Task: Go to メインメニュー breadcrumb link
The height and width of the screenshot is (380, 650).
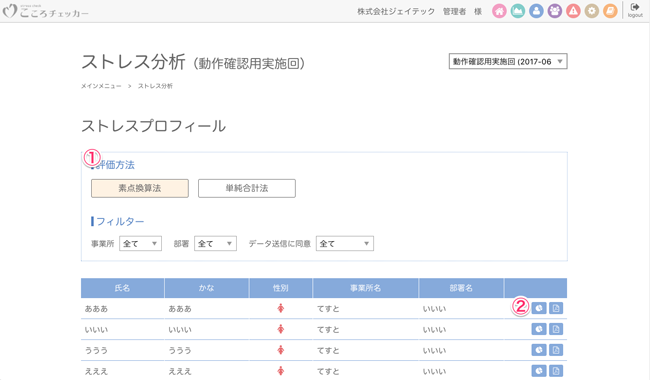Action: (101, 86)
